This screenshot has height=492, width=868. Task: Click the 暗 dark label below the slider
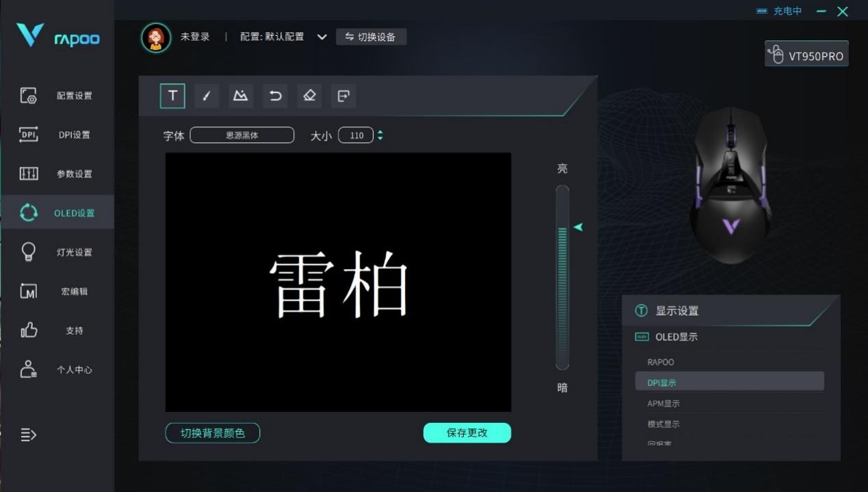pos(562,388)
